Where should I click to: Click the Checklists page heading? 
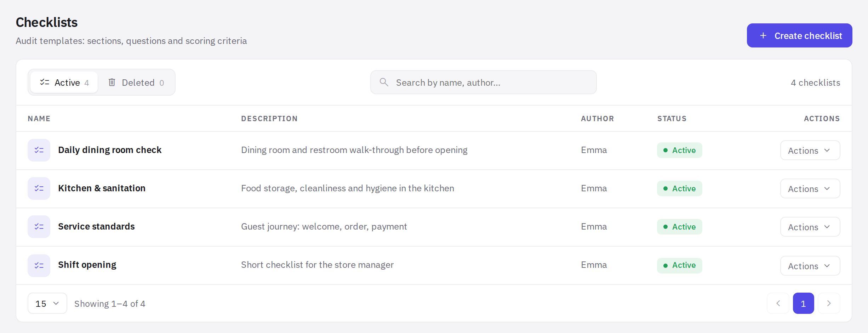(47, 22)
